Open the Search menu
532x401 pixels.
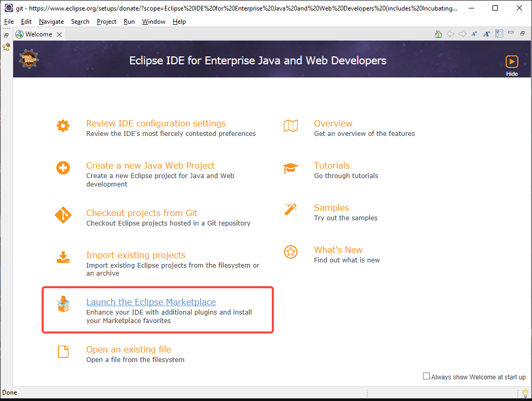[x=80, y=22]
